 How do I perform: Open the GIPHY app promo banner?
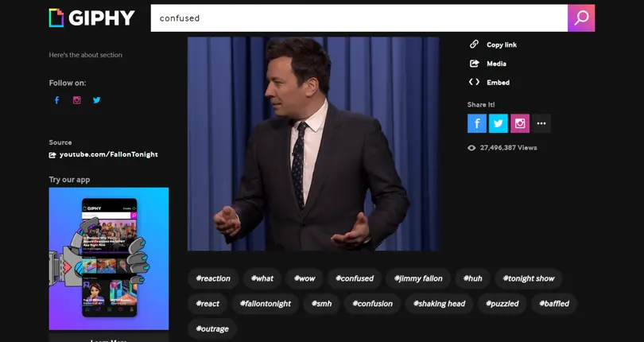(109, 258)
